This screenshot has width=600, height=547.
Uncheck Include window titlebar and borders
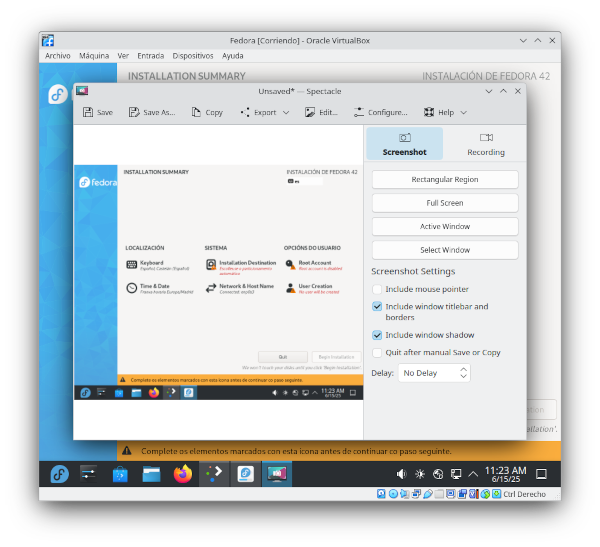tap(377, 307)
